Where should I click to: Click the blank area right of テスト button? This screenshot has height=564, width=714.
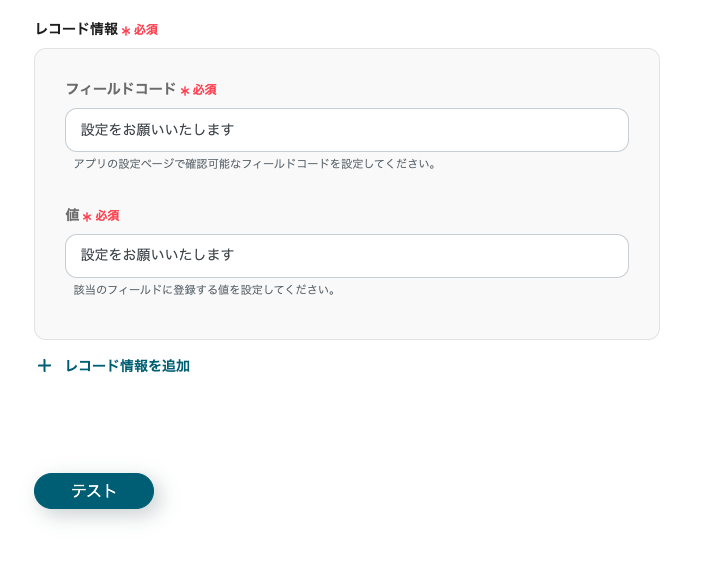coord(400,491)
